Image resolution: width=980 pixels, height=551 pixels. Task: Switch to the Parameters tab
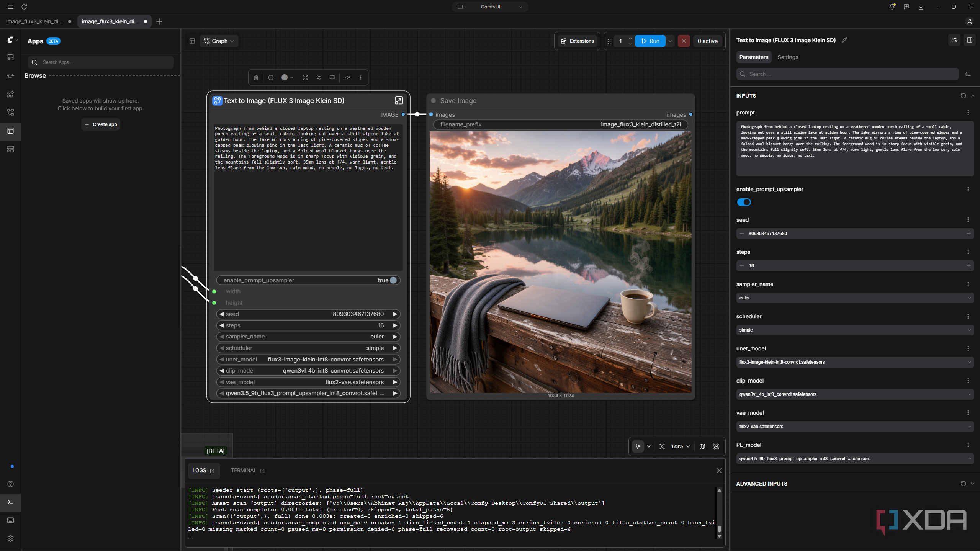(x=754, y=57)
